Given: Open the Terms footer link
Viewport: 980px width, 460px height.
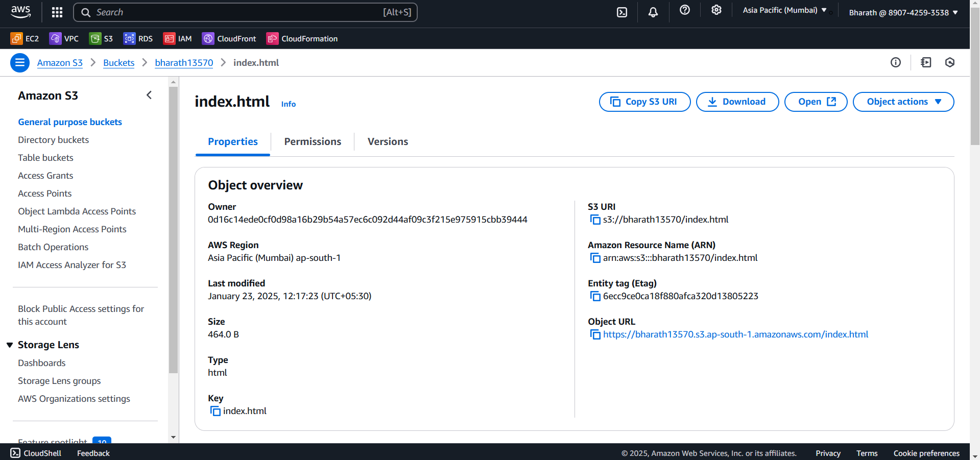Looking at the screenshot, I should coord(867,453).
